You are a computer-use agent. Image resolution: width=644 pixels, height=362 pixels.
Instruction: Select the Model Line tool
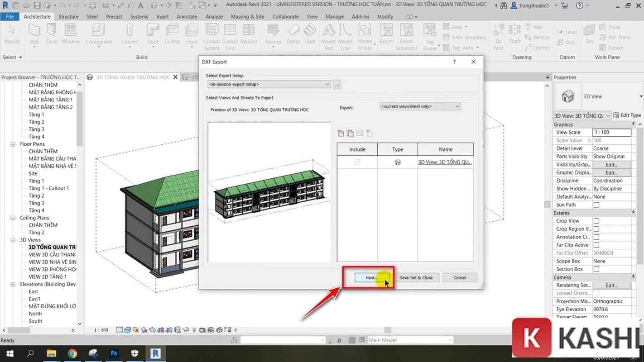345,37
